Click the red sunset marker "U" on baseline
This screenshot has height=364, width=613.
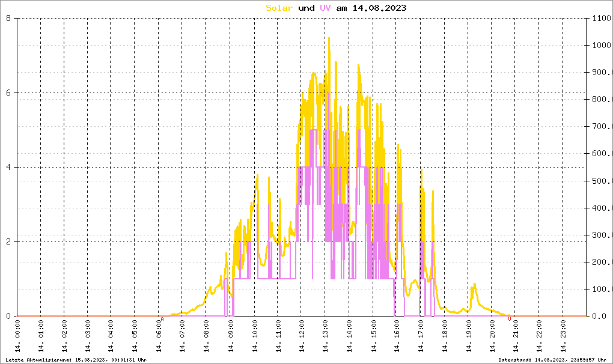pos(509,319)
